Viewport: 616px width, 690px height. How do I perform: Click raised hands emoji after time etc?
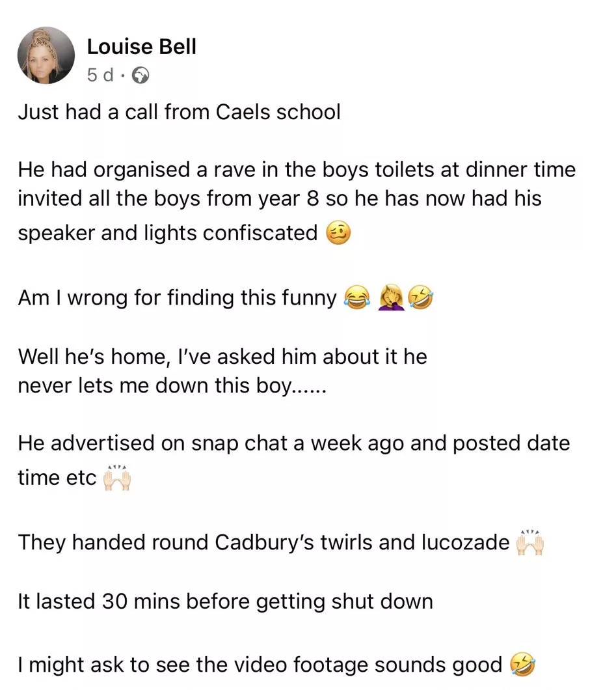tap(117, 477)
